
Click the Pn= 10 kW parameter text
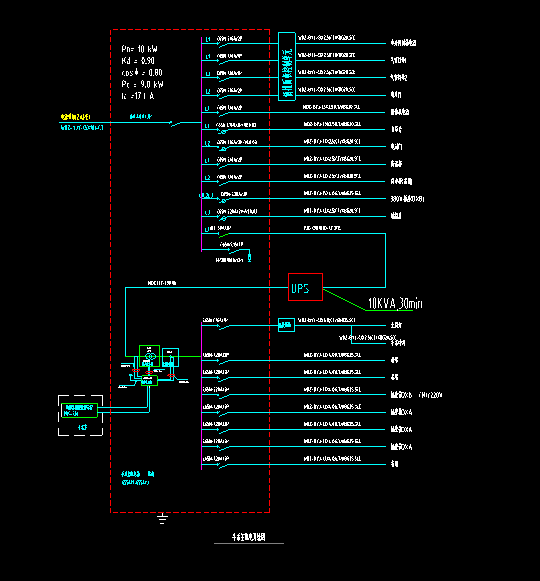point(139,49)
